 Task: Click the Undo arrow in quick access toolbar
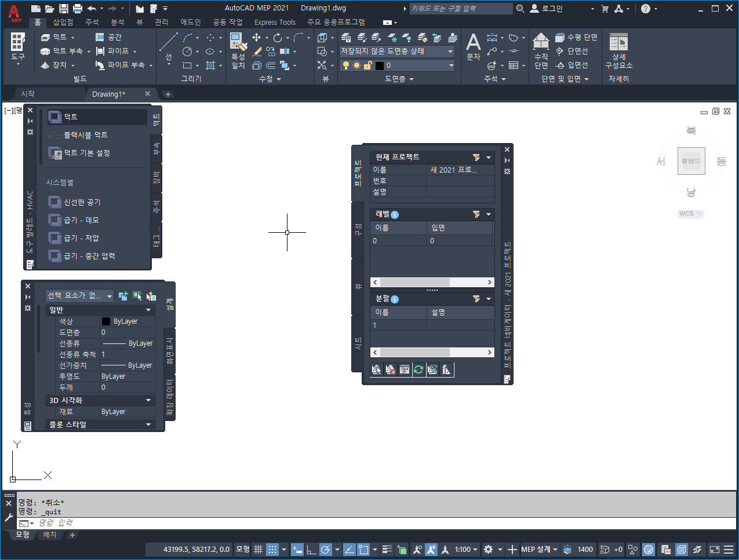pyautogui.click(x=92, y=8)
